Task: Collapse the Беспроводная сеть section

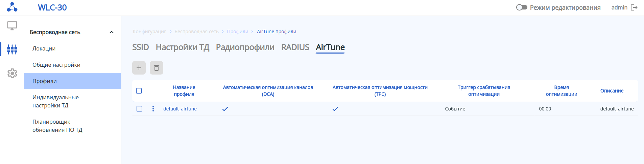Action: [112, 32]
